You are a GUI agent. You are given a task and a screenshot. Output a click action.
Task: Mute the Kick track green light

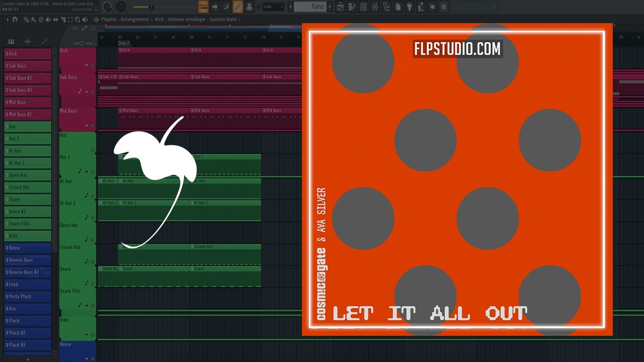[93, 65]
